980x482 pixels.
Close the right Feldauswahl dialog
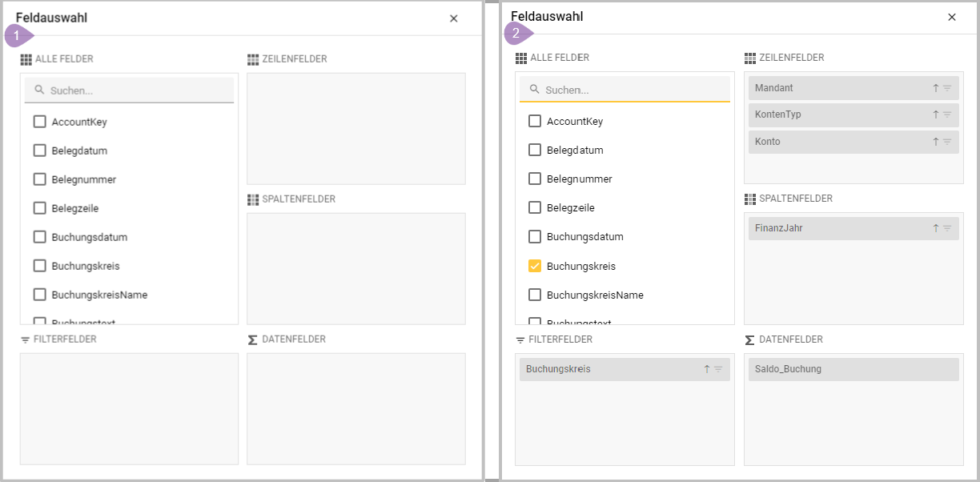tap(951, 17)
